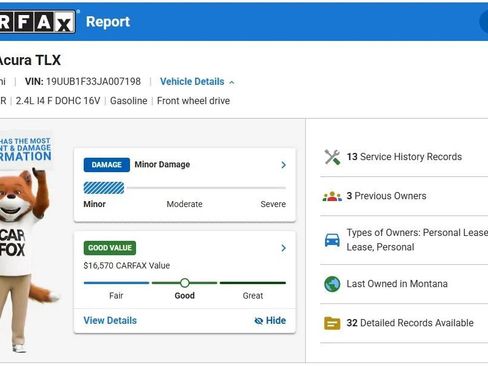This screenshot has width=488, height=366.
Task: Click the Severe damage scale label
Action: click(x=273, y=204)
